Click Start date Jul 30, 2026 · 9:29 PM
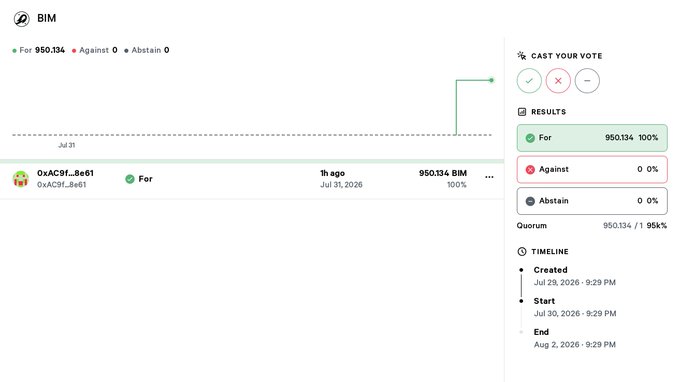Viewport: 680px width, 382px height. coord(575,313)
